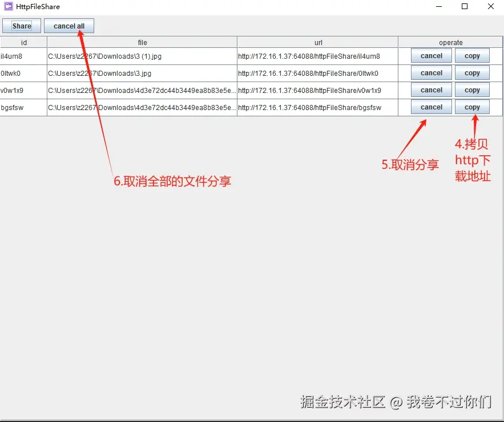Click the id column header

pos(23,42)
